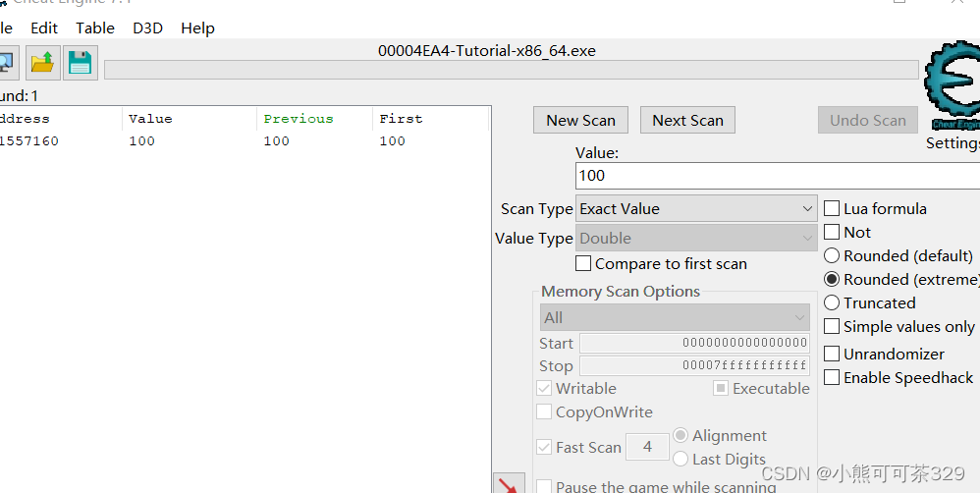Open the Help menu

tap(197, 28)
